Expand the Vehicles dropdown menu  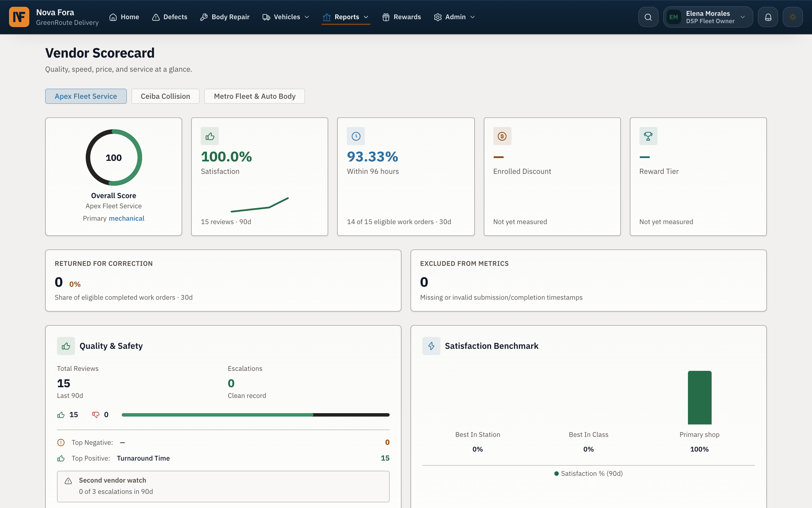tap(286, 17)
